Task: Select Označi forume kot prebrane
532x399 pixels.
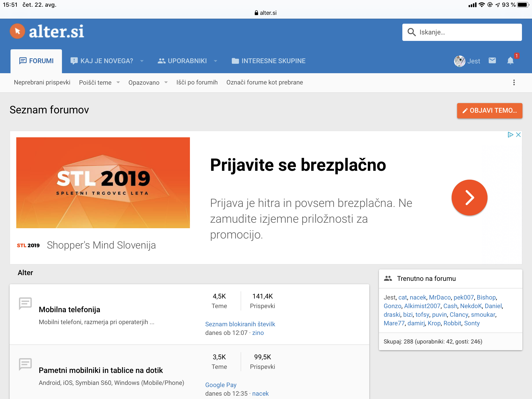Action: click(265, 83)
